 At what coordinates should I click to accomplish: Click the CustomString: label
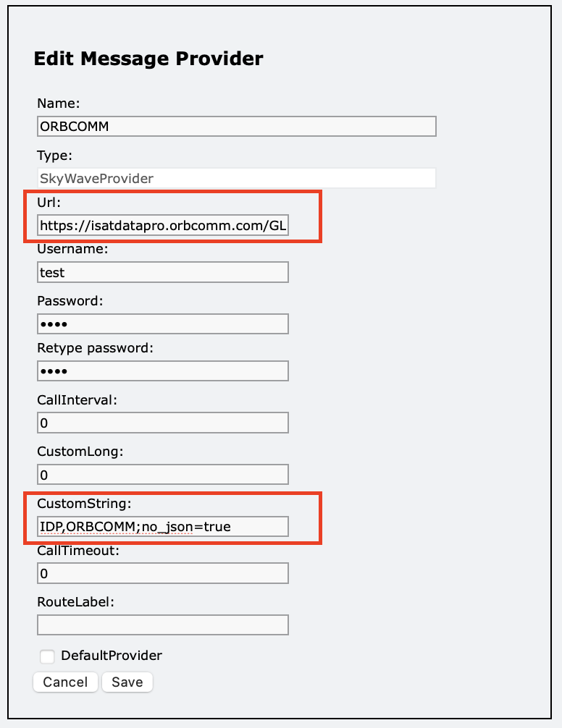click(x=85, y=503)
